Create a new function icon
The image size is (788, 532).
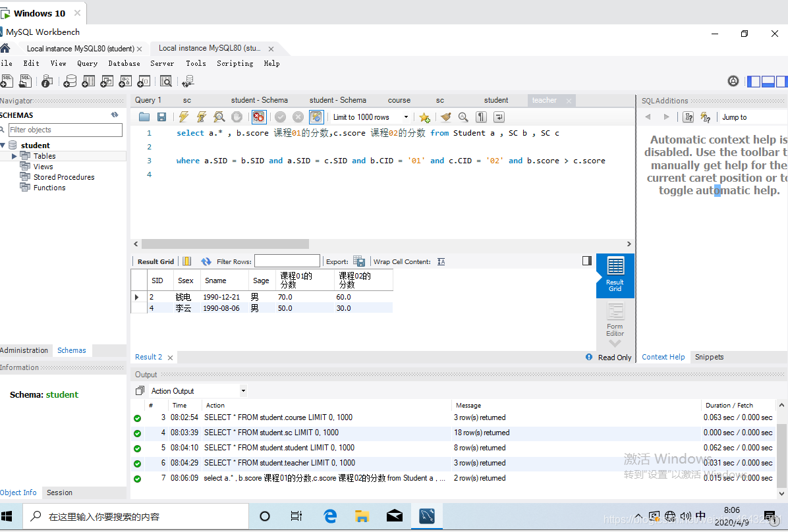144,81
